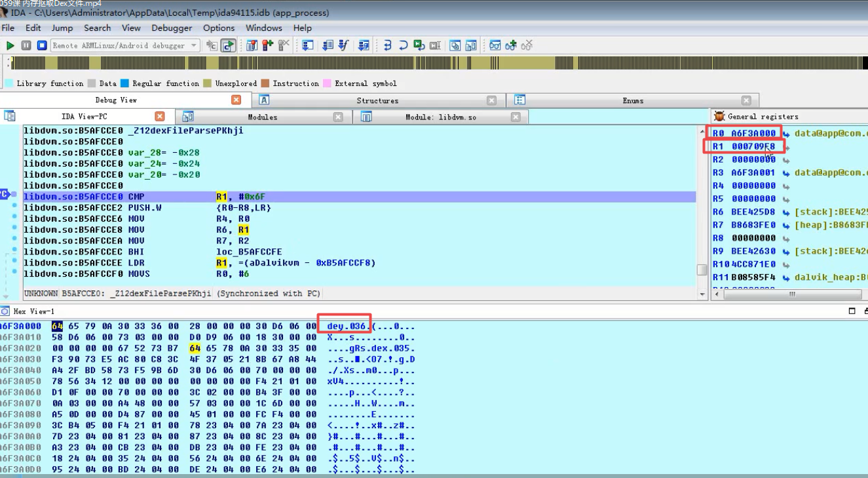Close the Structures tab
Viewport: 868px width, 478px height.
(491, 100)
